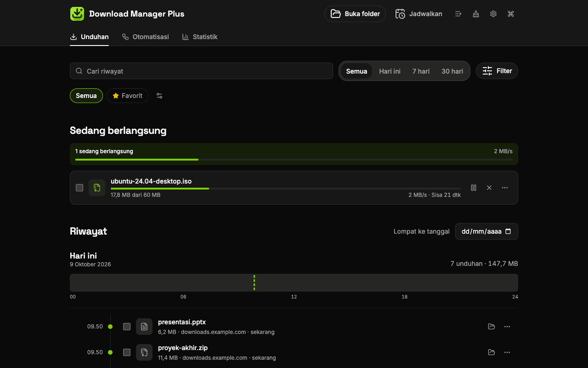The height and width of the screenshot is (368, 588).
Task: Open the folder icon for presentasi.pptx
Action: pyautogui.click(x=492, y=327)
